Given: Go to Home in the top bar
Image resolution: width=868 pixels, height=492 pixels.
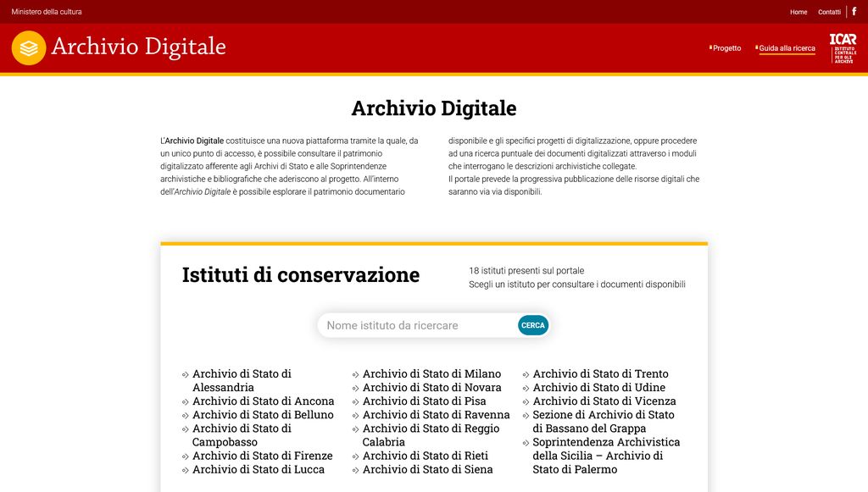Looking at the screenshot, I should [x=798, y=12].
